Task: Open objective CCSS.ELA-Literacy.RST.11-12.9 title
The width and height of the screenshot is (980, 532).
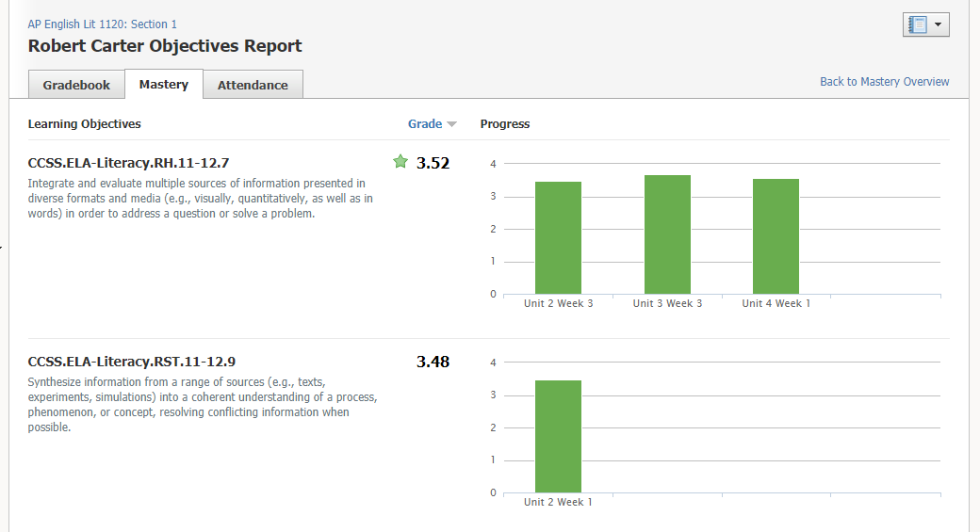Action: 132,362
